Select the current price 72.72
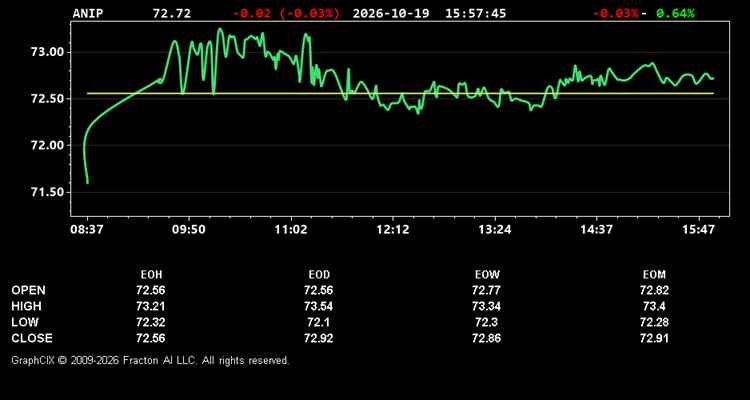 tap(172, 13)
